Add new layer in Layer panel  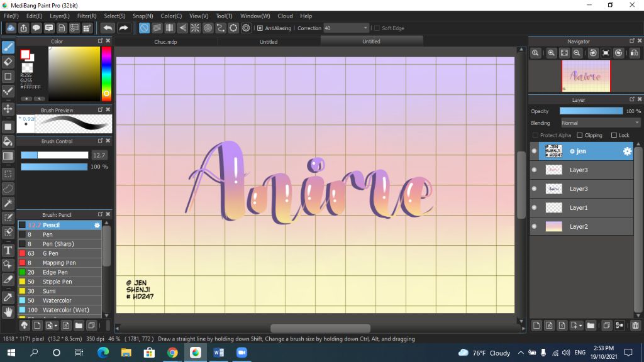536,326
